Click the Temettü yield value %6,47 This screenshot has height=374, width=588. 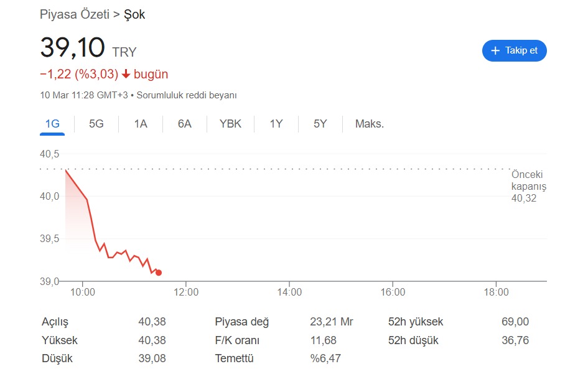point(325,358)
